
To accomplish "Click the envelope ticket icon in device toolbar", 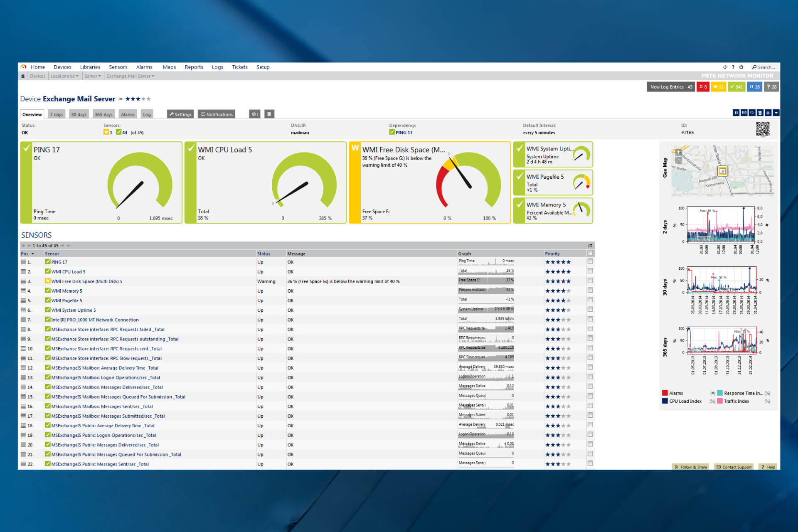I will pos(744,113).
